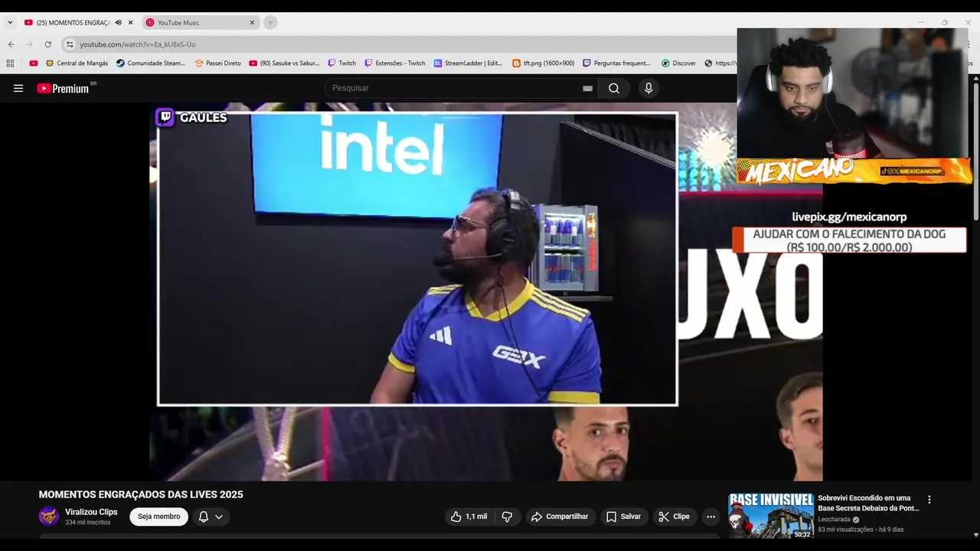Open the Twitch bookmark
Image resolution: width=980 pixels, height=551 pixels.
(x=342, y=64)
